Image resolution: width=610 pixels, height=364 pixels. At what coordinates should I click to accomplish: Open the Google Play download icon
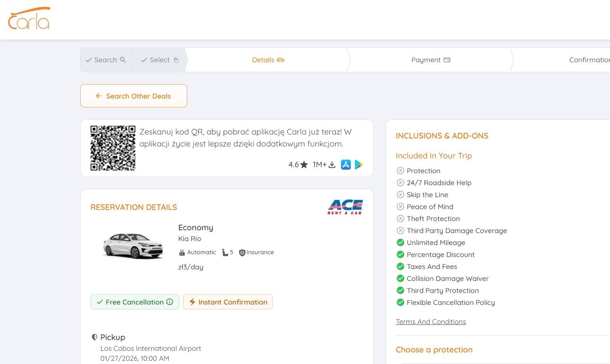(x=359, y=164)
